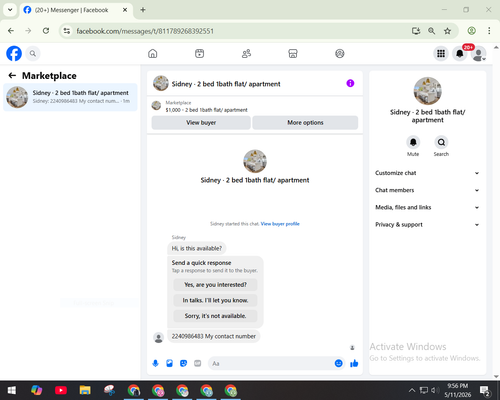Open the apps grid menu icon

pos(441,53)
